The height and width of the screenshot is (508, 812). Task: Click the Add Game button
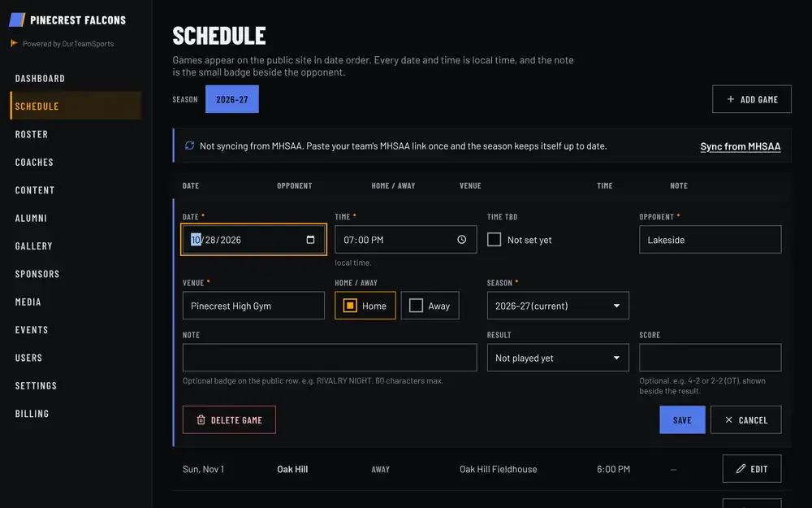pos(751,99)
